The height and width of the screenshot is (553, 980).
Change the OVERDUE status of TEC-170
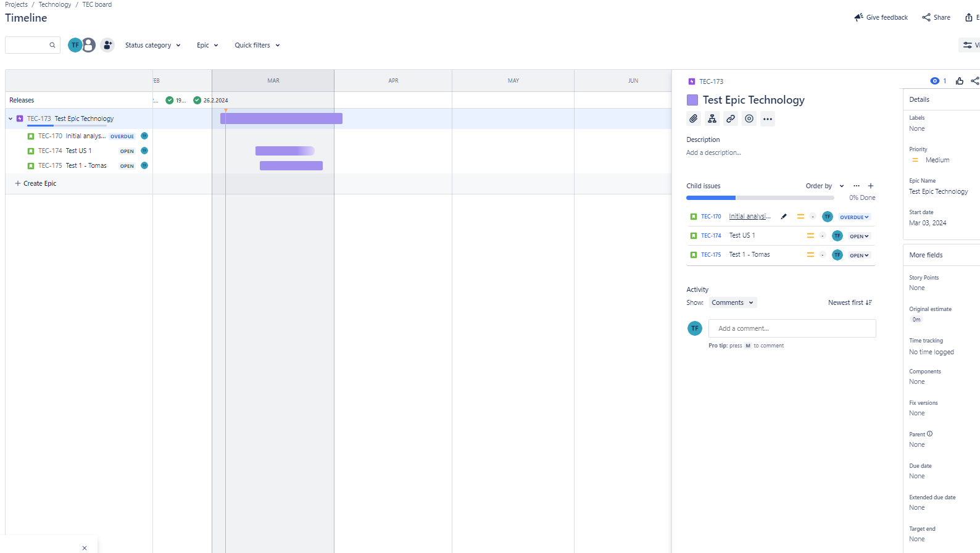855,217
